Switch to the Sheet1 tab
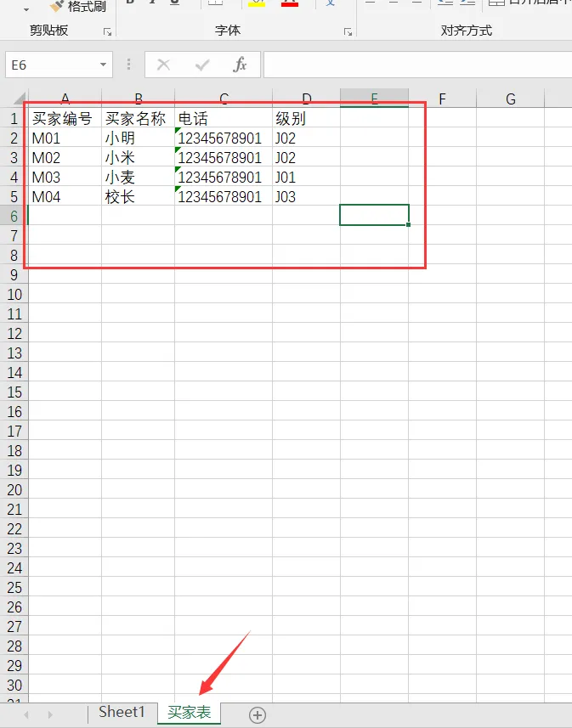Screen dimensions: 572x728 [122, 712]
